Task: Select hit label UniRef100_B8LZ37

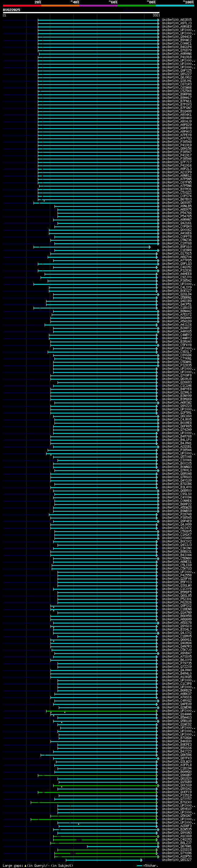Action: [x=177, y=843]
